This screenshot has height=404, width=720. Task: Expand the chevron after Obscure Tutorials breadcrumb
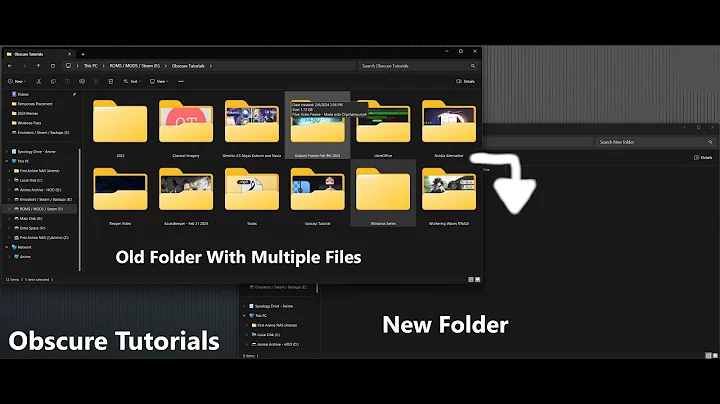[x=211, y=66]
